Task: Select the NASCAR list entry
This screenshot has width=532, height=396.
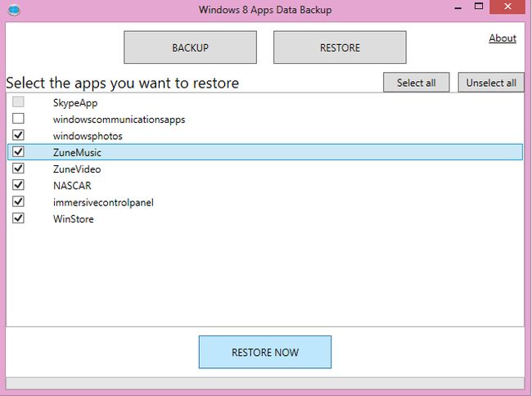Action: 265,186
